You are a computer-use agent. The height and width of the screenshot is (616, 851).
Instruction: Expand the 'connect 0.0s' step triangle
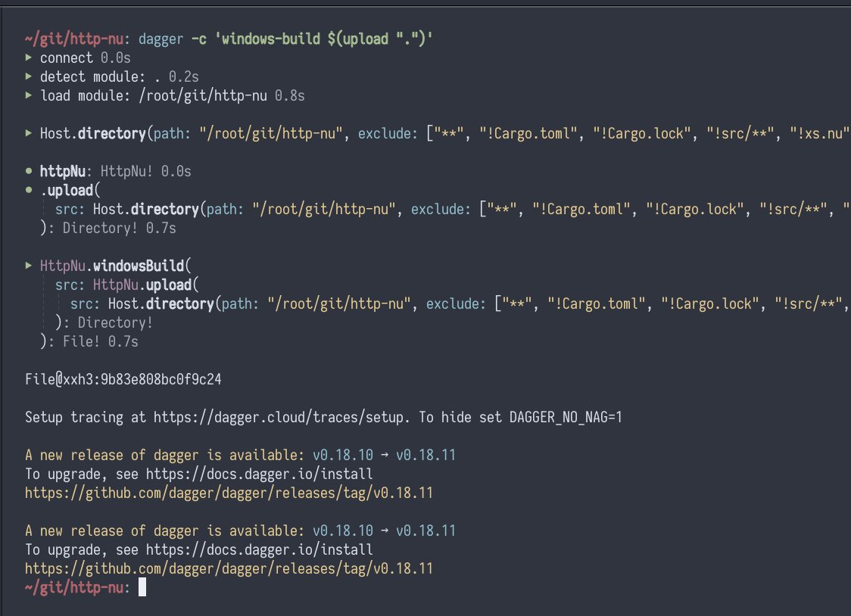pos(29,58)
